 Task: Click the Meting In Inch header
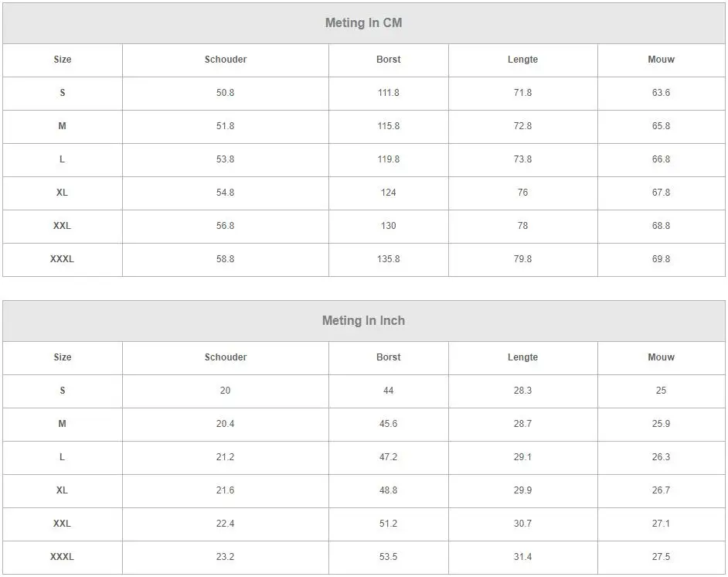click(363, 320)
